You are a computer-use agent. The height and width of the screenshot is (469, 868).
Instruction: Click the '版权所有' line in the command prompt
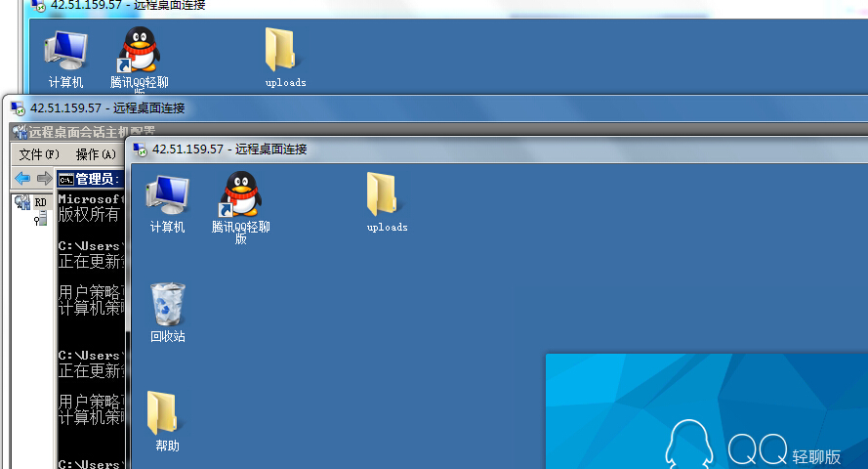pyautogui.click(x=89, y=214)
